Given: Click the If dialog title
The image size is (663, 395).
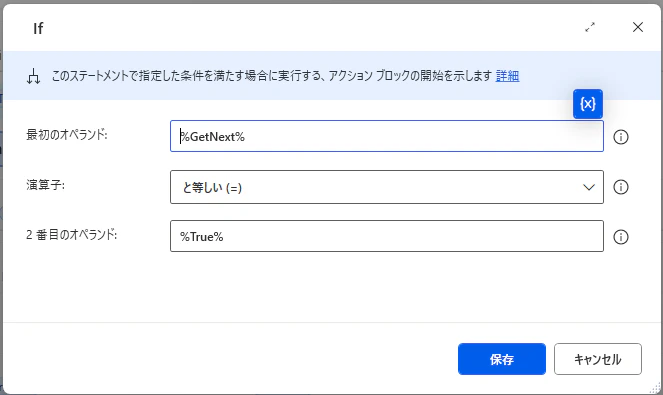Looking at the screenshot, I should [x=38, y=28].
